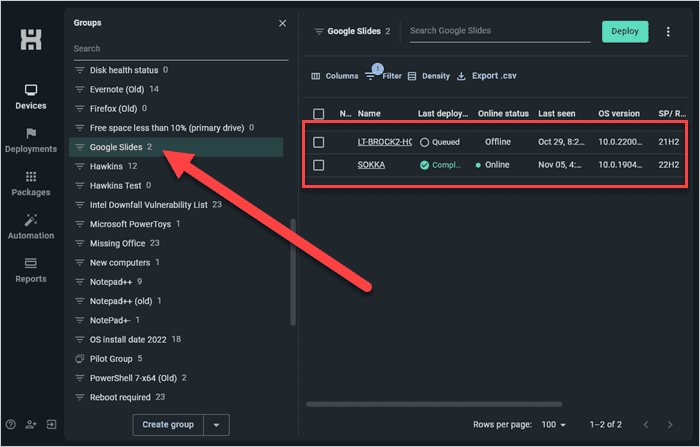Viewport: 700px width, 447px height.
Task: Click the 1–2 of 2 pagination text
Action: click(x=605, y=425)
